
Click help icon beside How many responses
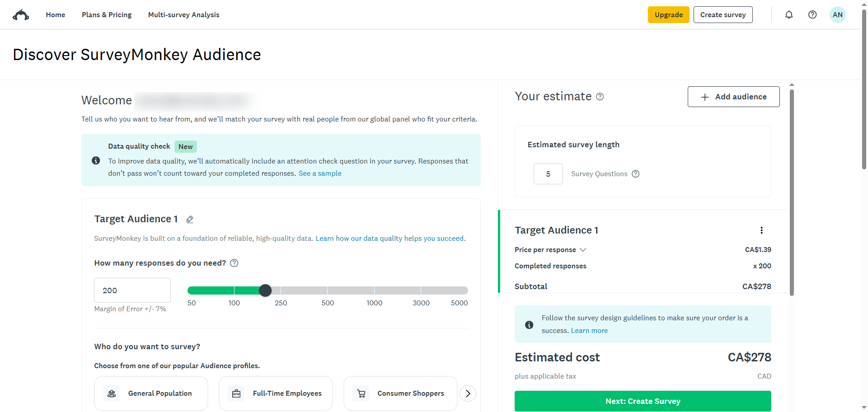click(234, 263)
